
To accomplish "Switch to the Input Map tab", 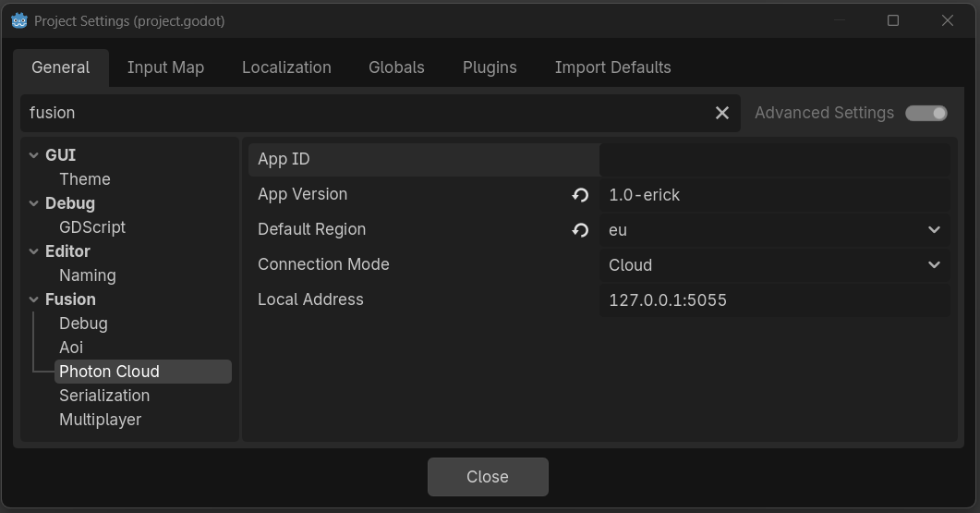I will [x=165, y=67].
